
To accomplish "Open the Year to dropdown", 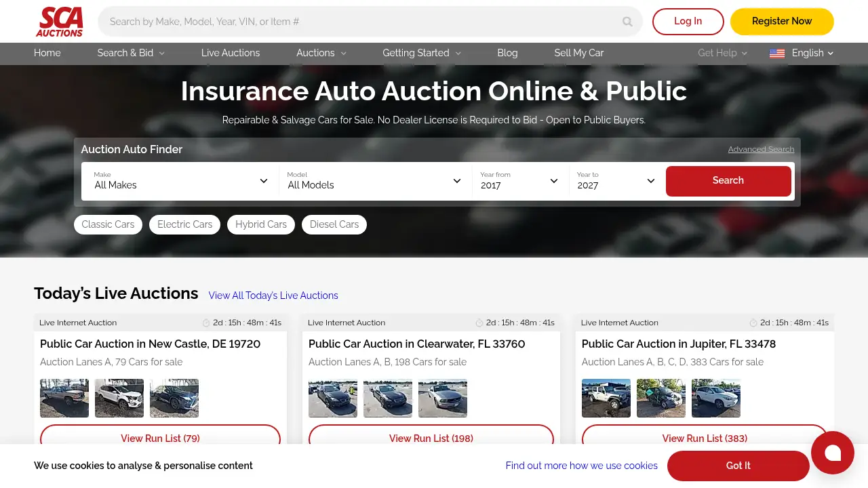I will 616,181.
